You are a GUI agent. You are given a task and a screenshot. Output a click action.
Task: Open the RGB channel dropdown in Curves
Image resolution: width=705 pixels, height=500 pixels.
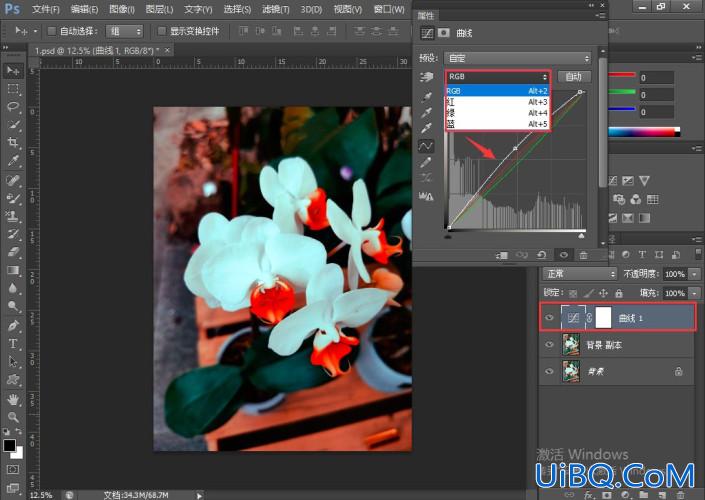click(x=497, y=77)
